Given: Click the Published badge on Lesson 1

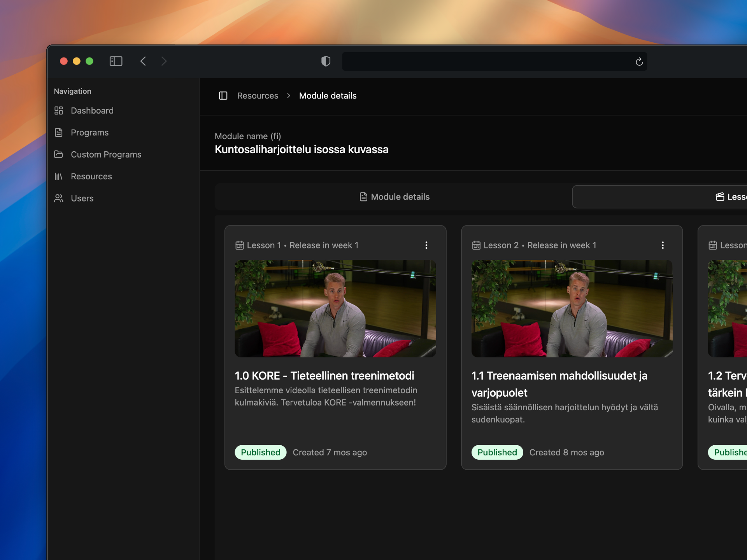Looking at the screenshot, I should pyautogui.click(x=260, y=452).
